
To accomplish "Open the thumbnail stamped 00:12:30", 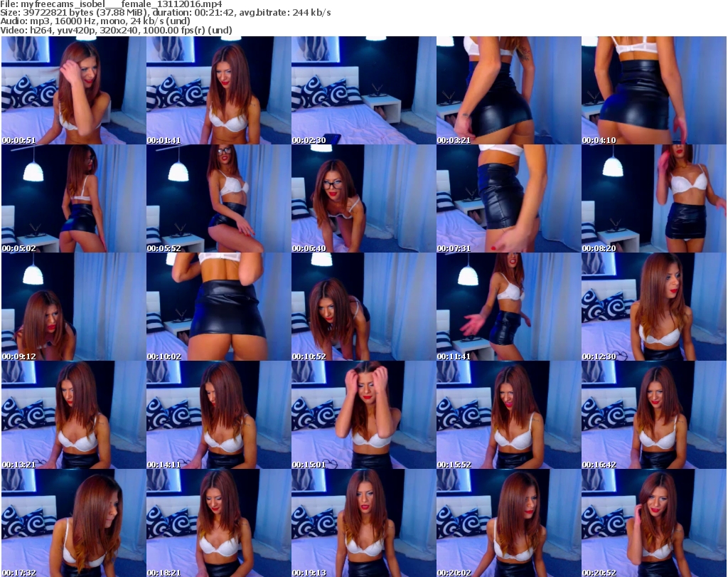I will click(x=654, y=307).
